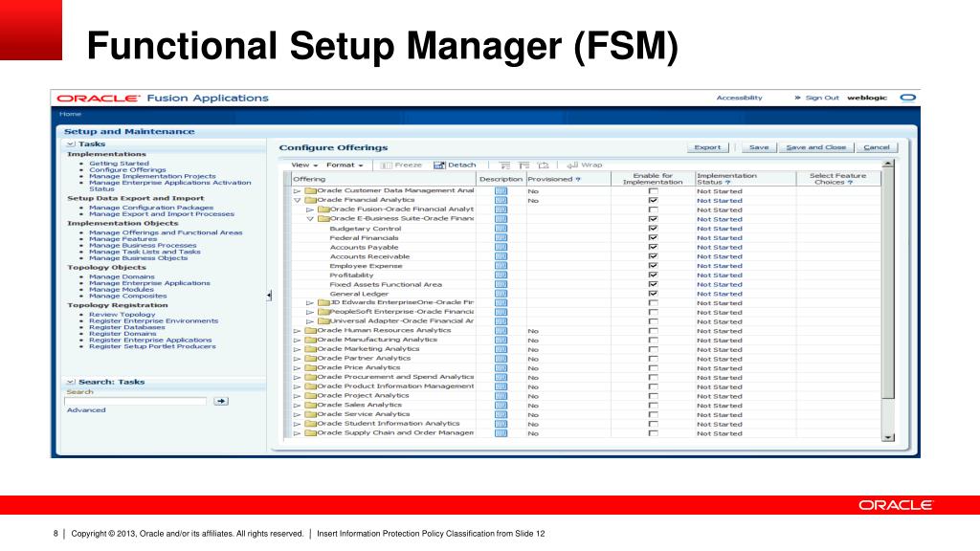Open description icon for Budgetary Control row

coord(501,229)
